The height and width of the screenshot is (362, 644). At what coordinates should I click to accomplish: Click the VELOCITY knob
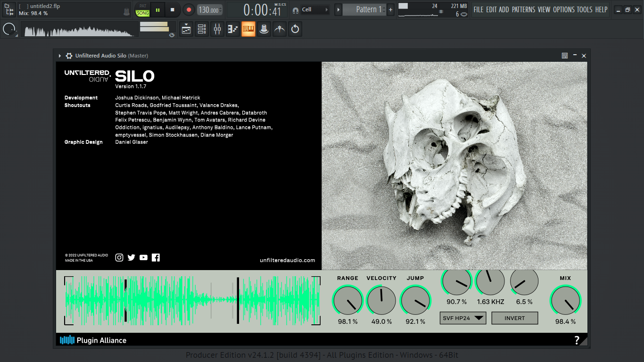click(381, 300)
